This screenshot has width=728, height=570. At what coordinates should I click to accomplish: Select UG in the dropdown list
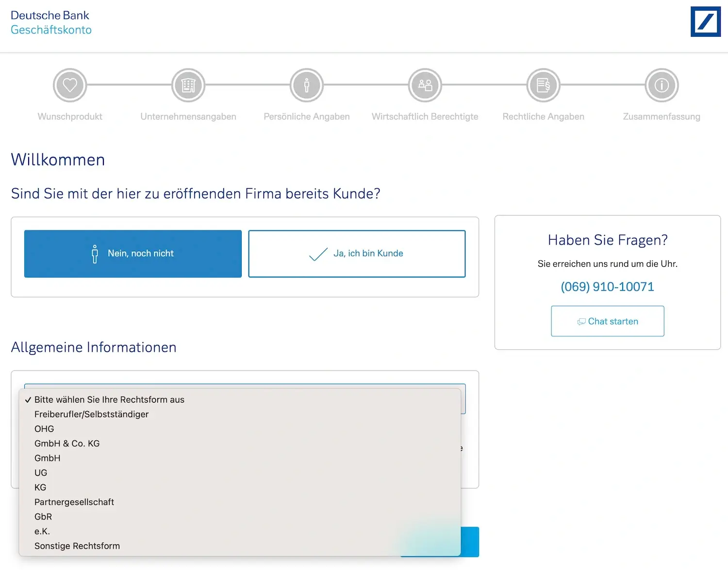tap(240, 472)
